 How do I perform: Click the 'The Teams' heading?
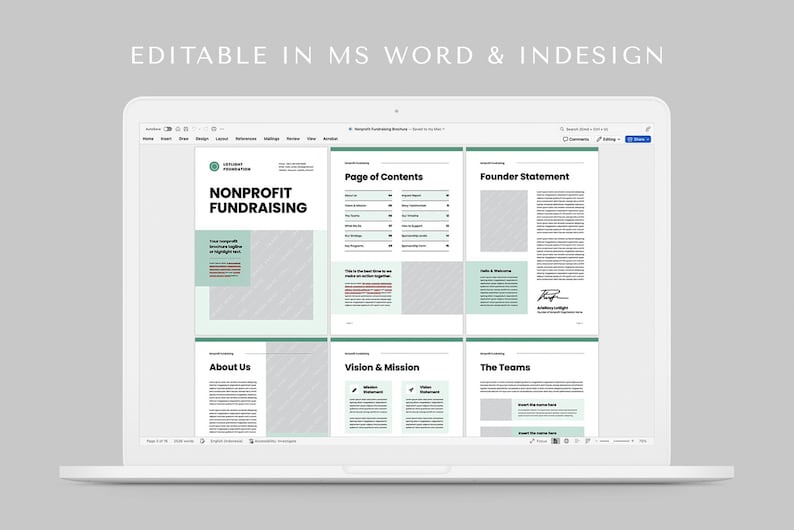pyautogui.click(x=505, y=367)
